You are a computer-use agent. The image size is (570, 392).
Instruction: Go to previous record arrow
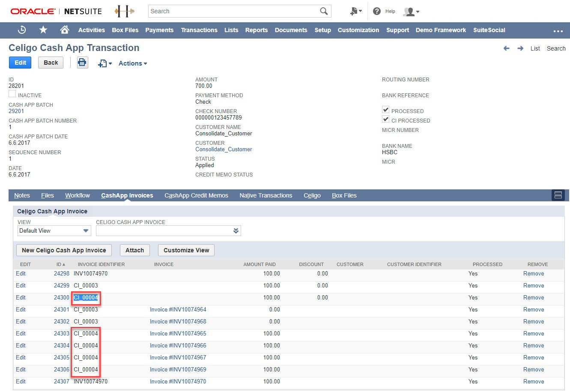506,48
